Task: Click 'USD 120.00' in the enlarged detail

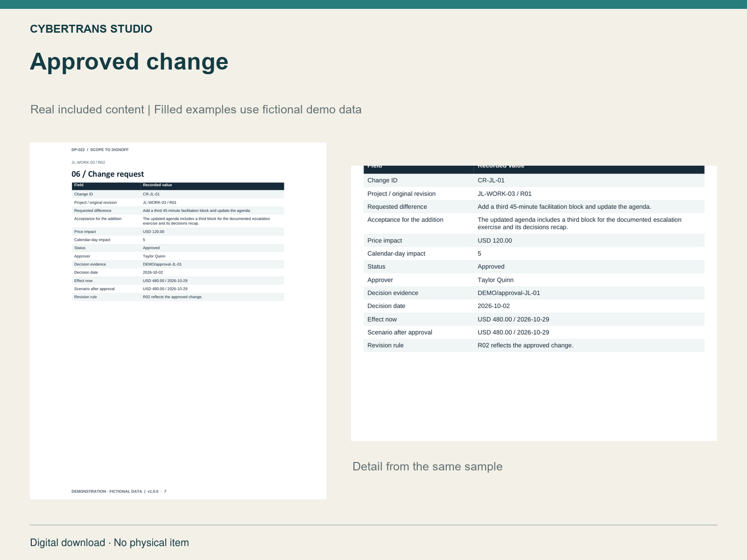Action: click(x=495, y=241)
